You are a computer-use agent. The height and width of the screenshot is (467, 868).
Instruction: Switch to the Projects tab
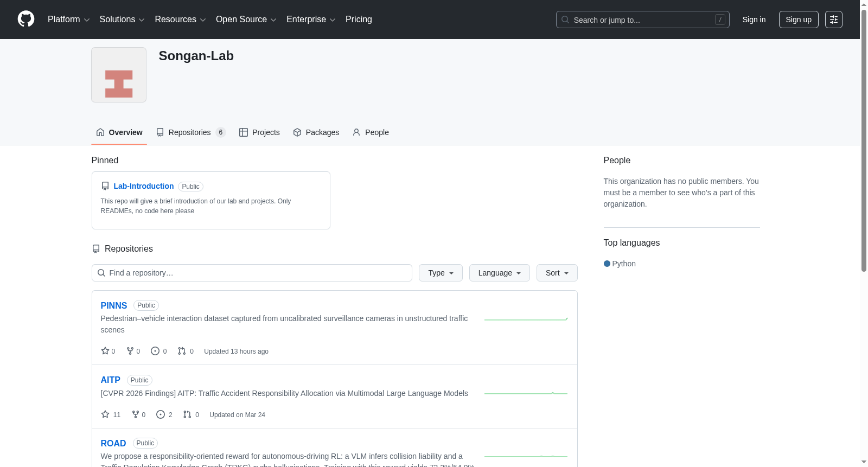259,132
